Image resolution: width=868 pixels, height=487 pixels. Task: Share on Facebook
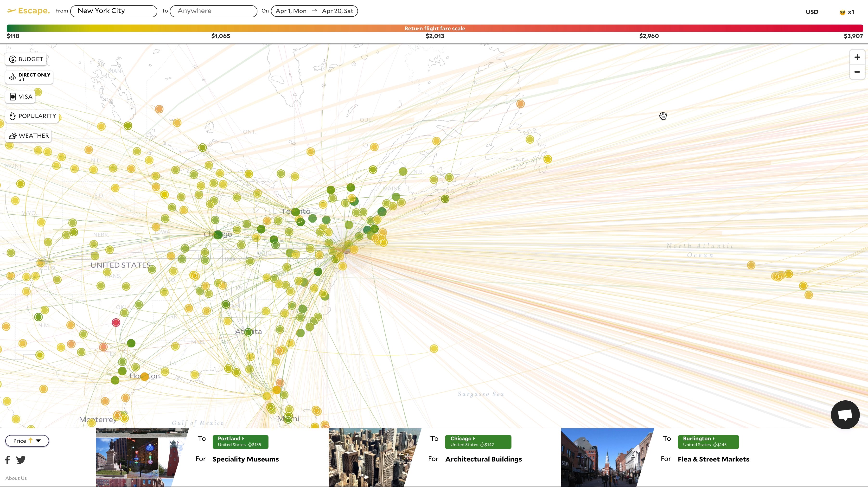click(x=8, y=460)
